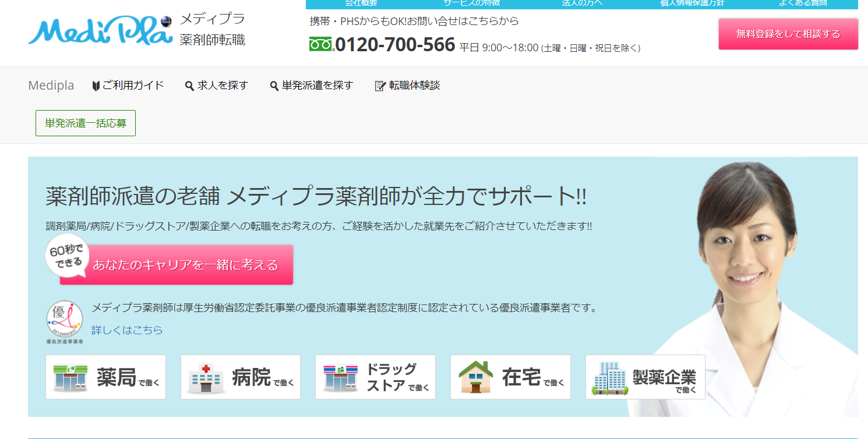This screenshot has height=439, width=868.
Task: Follow the 詳しくはこちら link
Action: pos(127,330)
